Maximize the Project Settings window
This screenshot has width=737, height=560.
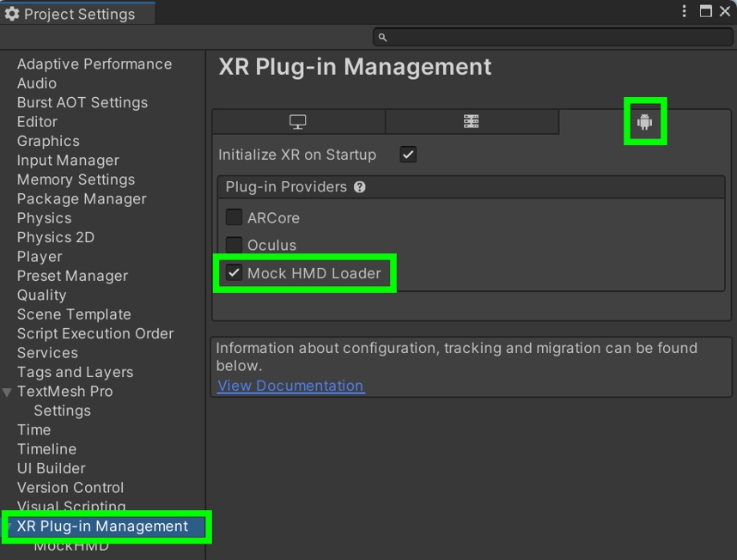coord(706,11)
